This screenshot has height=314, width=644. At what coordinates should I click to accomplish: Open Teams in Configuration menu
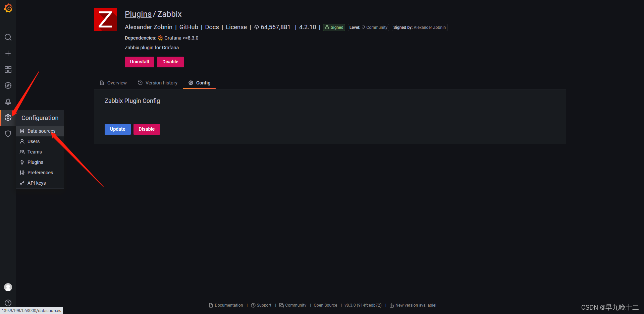point(34,152)
